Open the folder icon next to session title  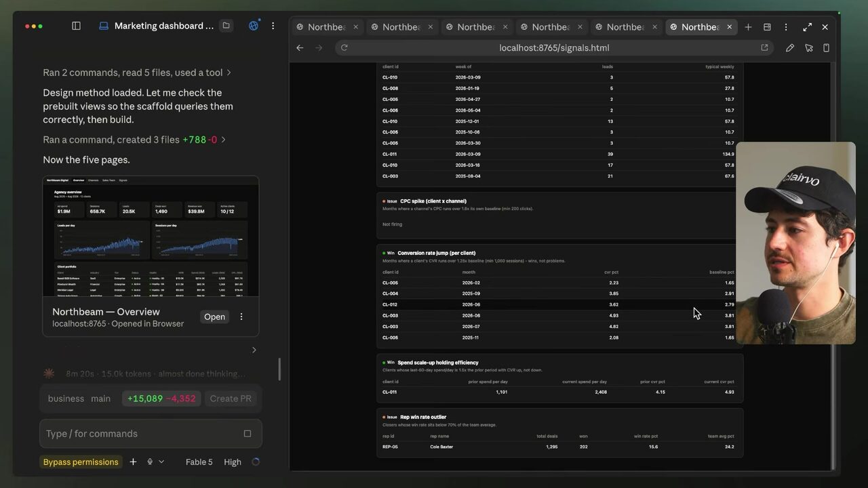tap(226, 26)
